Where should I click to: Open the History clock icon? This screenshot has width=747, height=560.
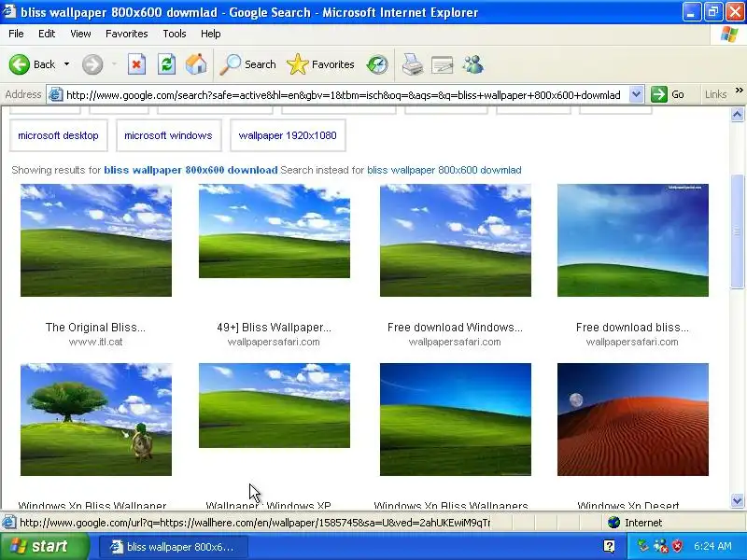(x=377, y=64)
